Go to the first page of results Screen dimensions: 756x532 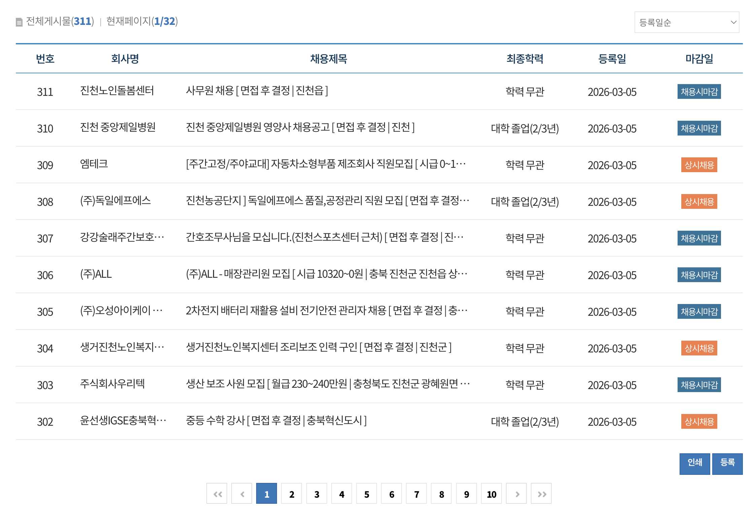tap(217, 494)
